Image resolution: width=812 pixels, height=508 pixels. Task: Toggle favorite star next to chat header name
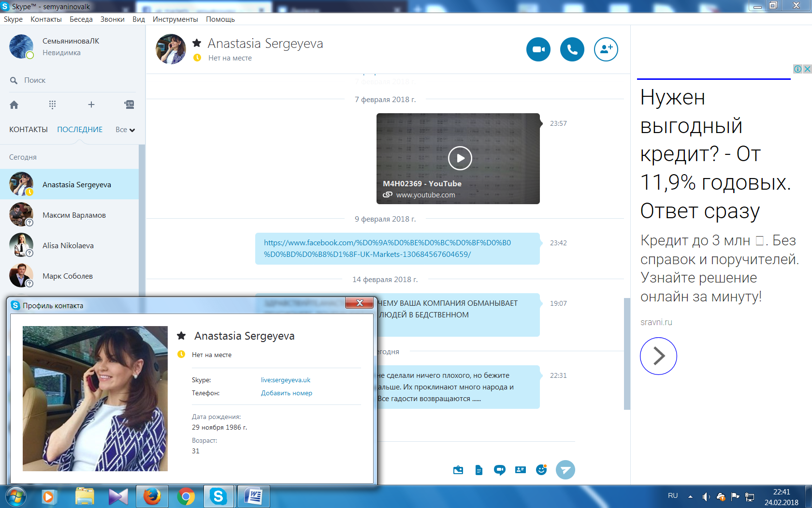coord(197,44)
